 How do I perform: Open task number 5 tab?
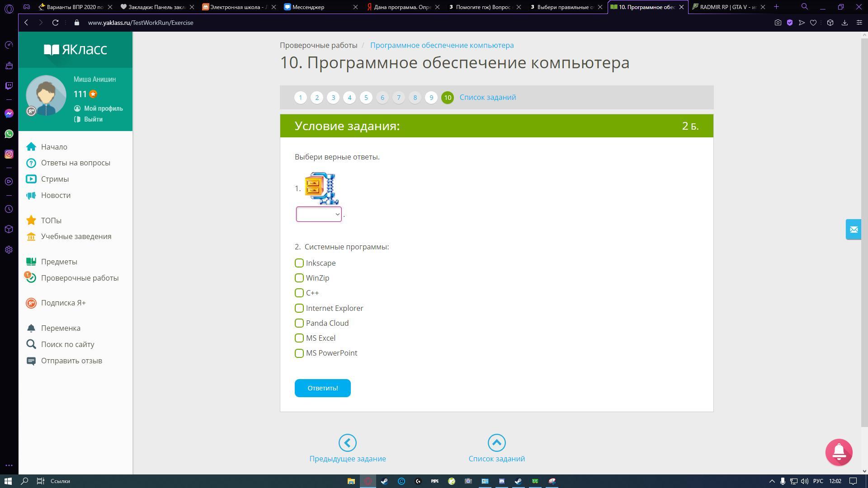[366, 97]
